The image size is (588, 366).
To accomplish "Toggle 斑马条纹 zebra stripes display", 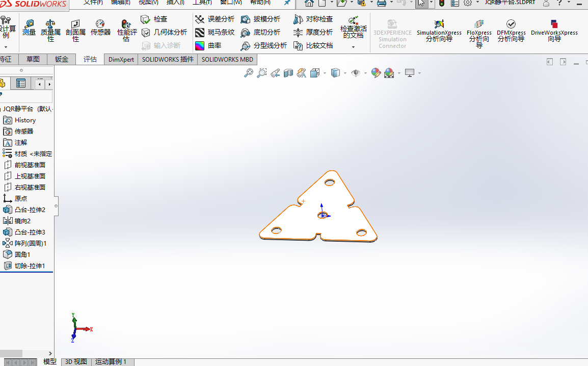I will (x=215, y=32).
